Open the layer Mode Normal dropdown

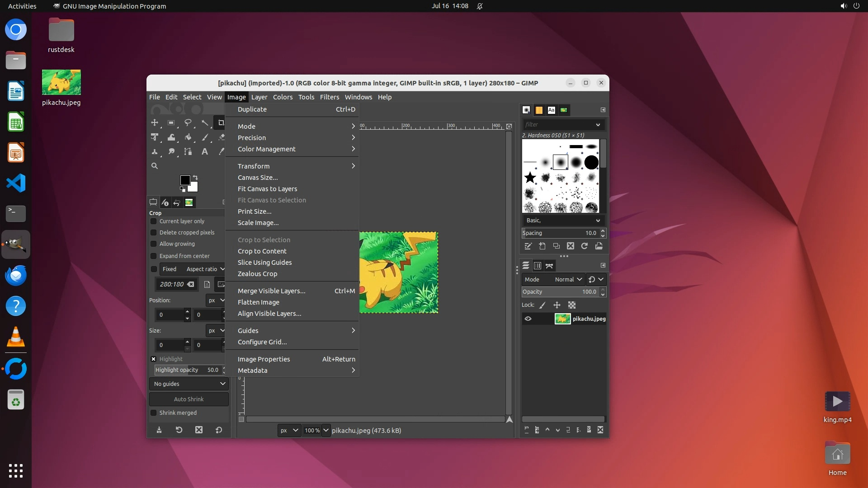point(568,279)
